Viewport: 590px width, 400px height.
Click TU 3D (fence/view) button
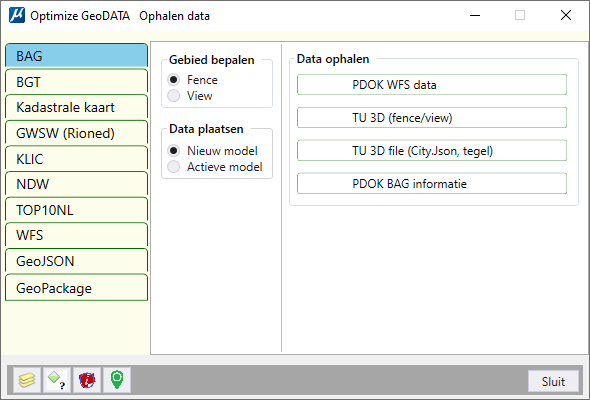432,118
